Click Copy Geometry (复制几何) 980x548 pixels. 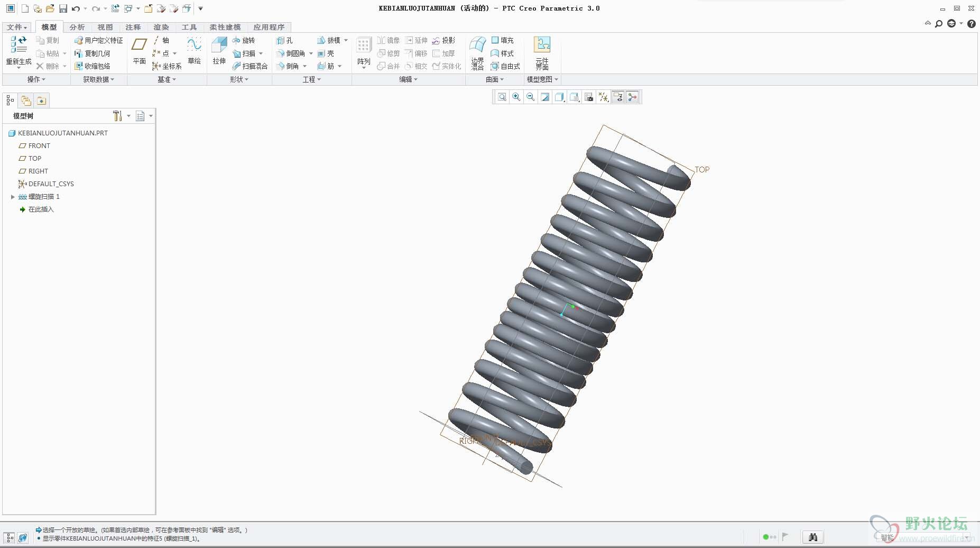pos(92,53)
